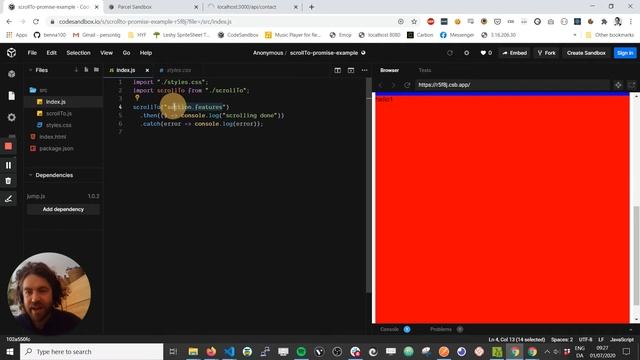This screenshot has width=640, height=360.
Task: Click the trash delete icon in the sidebar
Action: click(x=9, y=181)
